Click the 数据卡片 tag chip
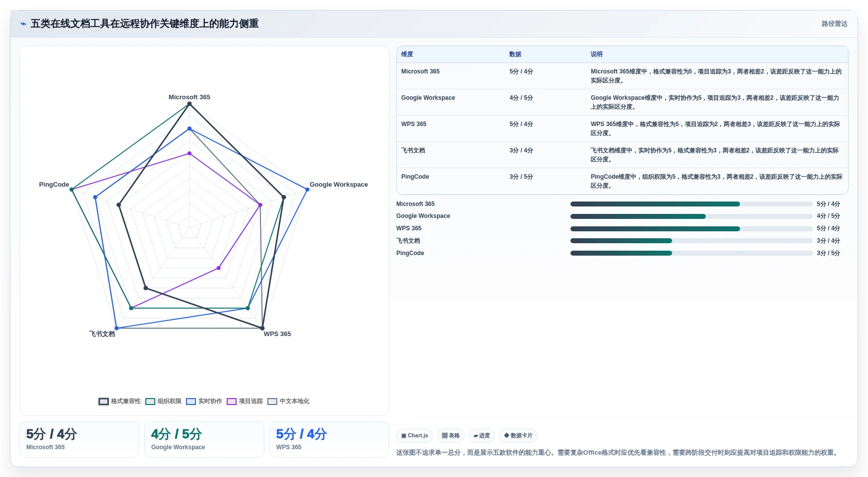 tap(518, 435)
